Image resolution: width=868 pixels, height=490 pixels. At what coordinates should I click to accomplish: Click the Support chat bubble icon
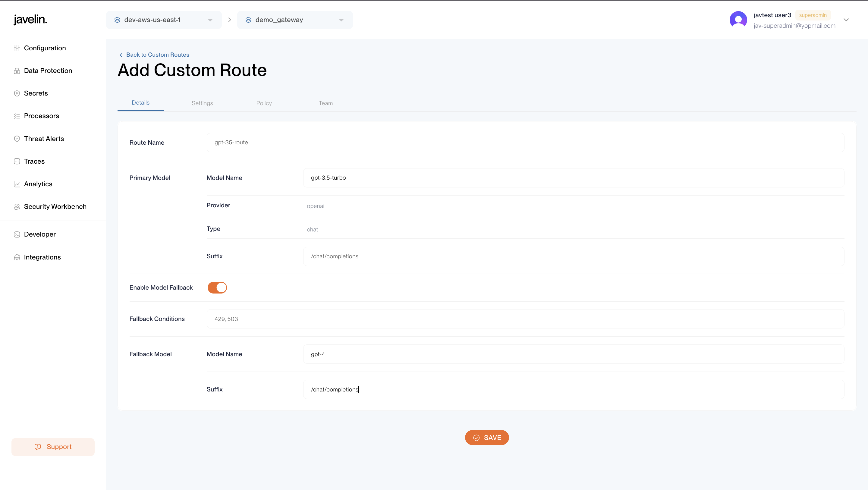38,447
